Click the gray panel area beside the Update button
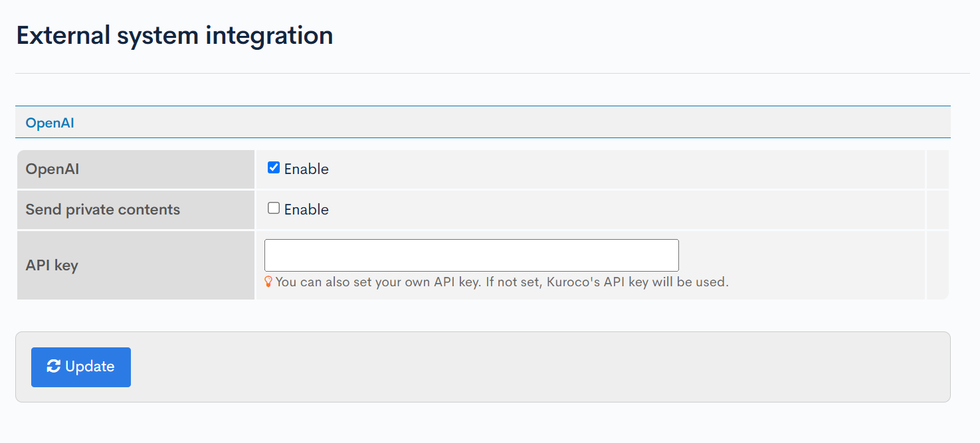 532,367
